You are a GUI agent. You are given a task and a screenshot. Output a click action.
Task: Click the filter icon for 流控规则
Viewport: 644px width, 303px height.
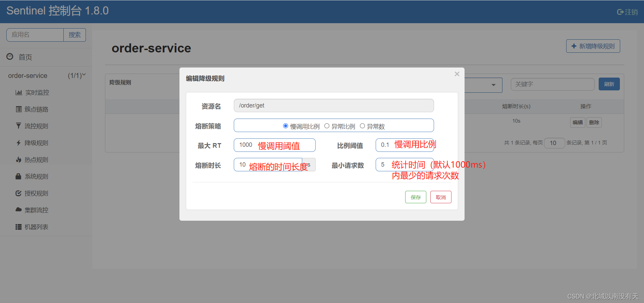click(x=18, y=126)
